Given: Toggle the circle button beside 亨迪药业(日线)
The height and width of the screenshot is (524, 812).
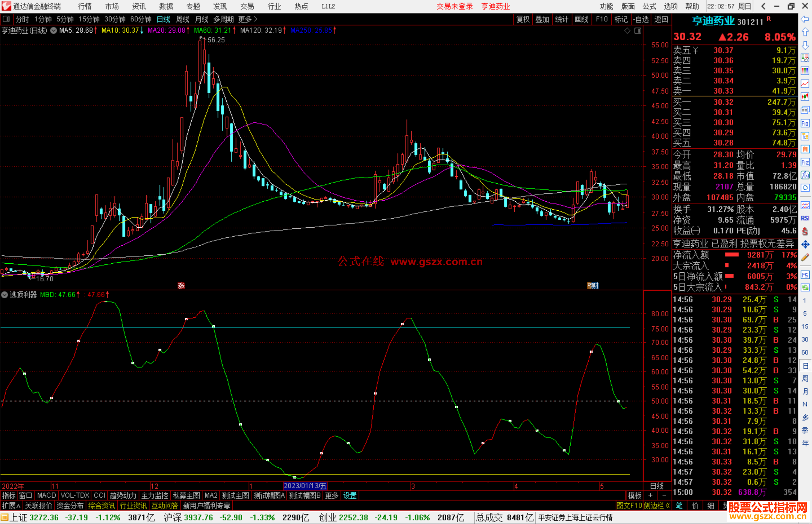Looking at the screenshot, I should (54, 30).
